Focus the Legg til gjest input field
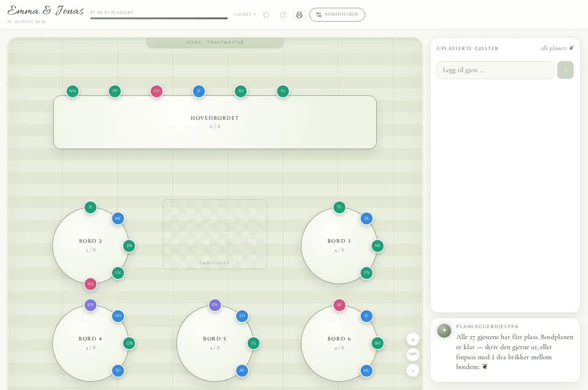The height and width of the screenshot is (390, 588). [495, 70]
